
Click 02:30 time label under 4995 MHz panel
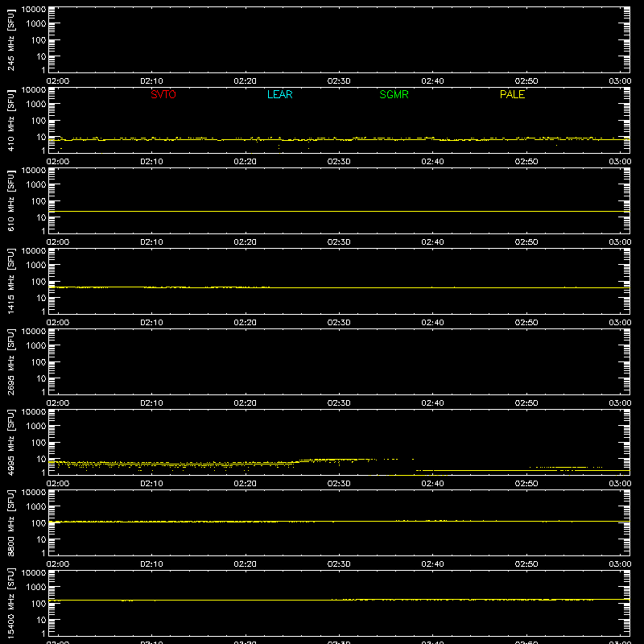[339, 484]
